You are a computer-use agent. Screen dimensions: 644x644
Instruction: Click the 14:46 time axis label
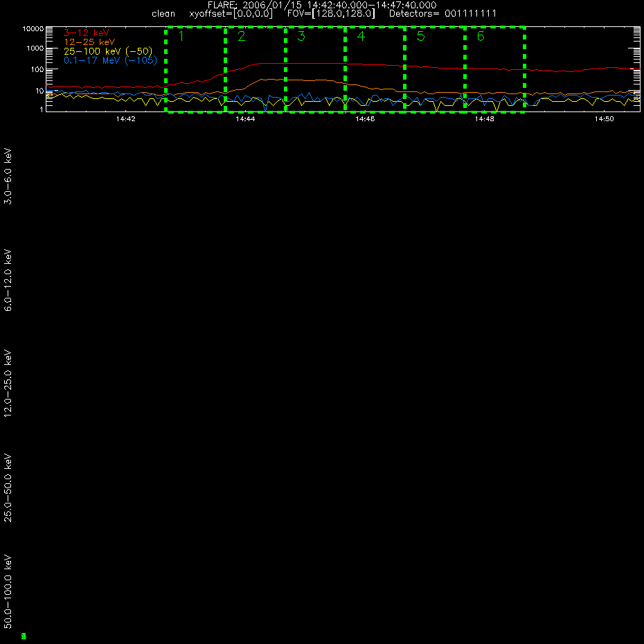click(x=365, y=119)
